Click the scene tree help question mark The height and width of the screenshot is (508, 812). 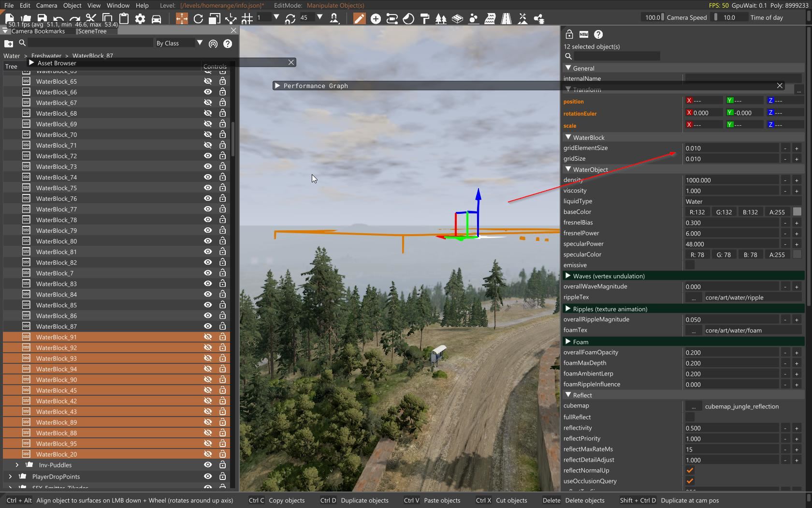coord(228,44)
